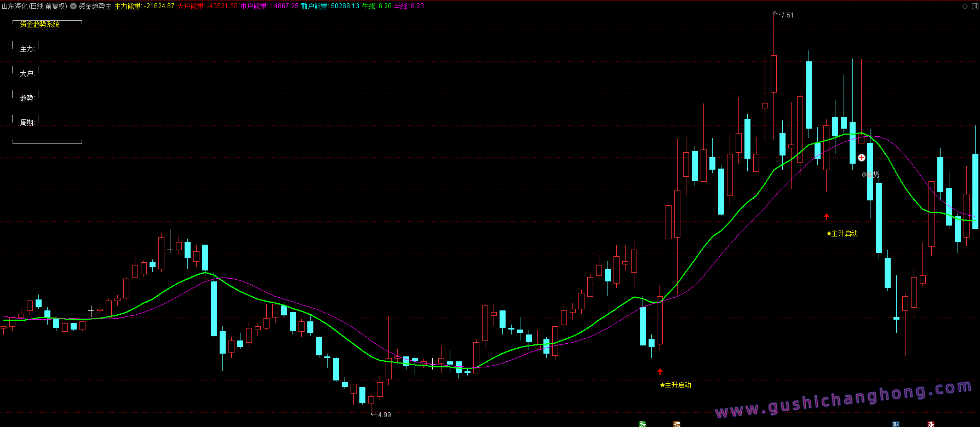This screenshot has width=980, height=427.
Task: Click the red plus circle marker
Action: 861,158
